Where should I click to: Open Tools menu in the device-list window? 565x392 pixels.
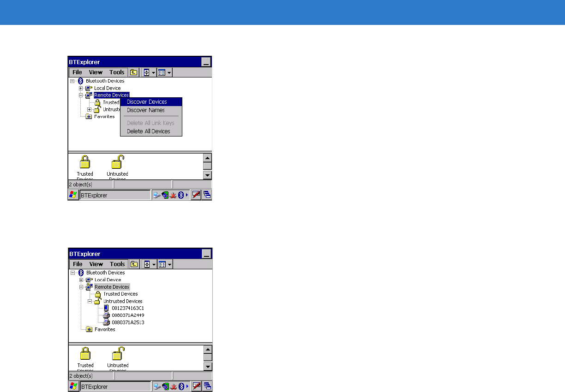pyautogui.click(x=117, y=264)
